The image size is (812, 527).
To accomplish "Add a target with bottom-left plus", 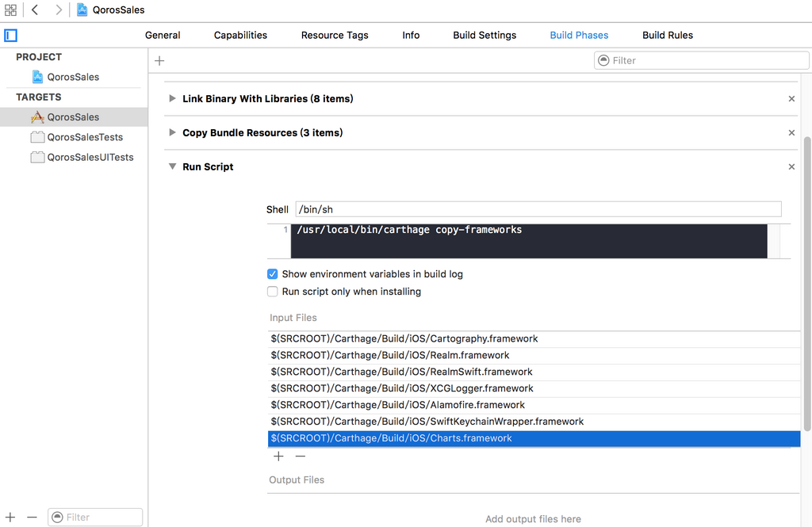I will (x=10, y=517).
